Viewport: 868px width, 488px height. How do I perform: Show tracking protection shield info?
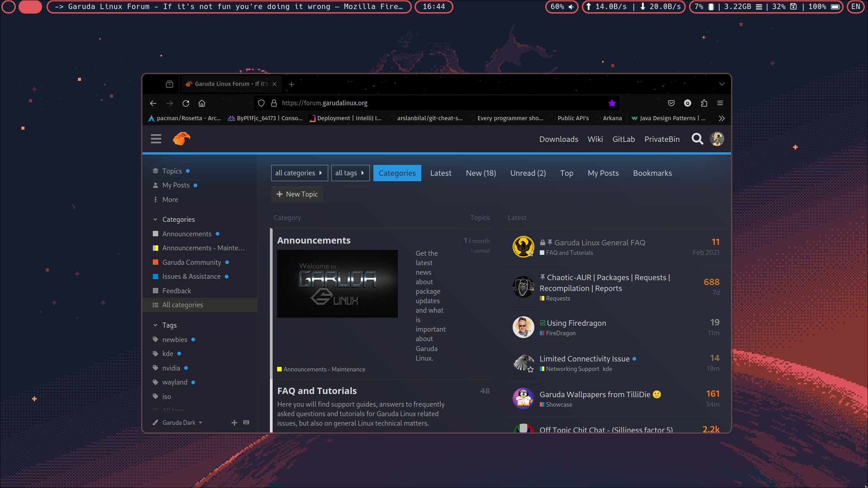pos(261,103)
